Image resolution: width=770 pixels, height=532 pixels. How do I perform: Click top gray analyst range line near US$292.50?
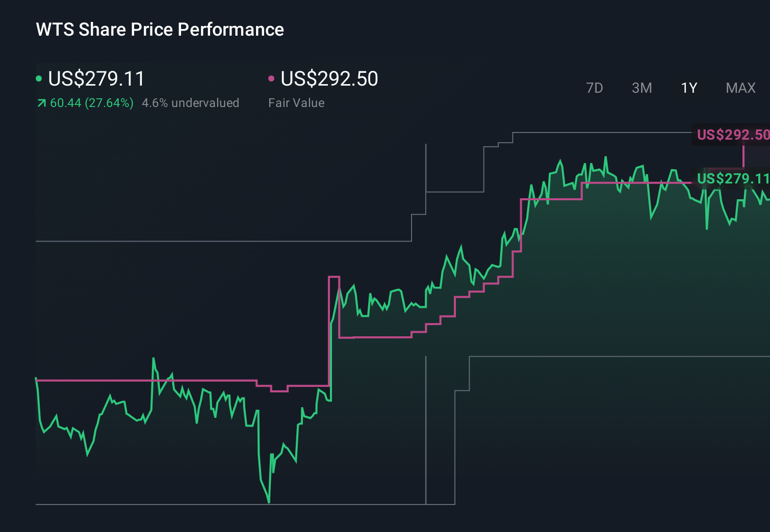602,132
